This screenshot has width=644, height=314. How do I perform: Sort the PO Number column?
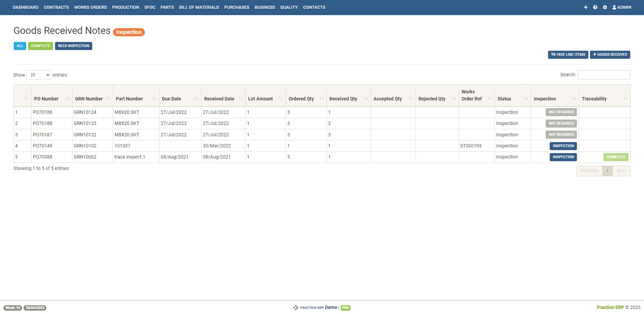46,99
